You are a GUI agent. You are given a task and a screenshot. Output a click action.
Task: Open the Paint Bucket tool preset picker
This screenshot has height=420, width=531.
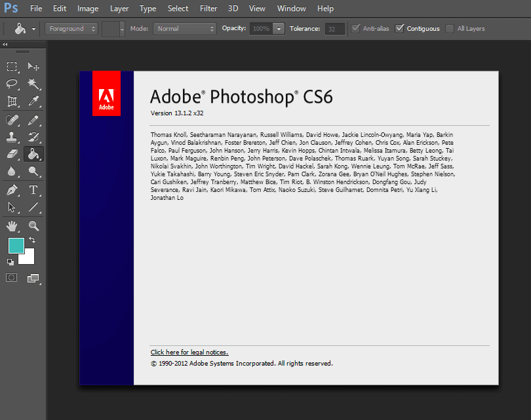click(x=33, y=29)
